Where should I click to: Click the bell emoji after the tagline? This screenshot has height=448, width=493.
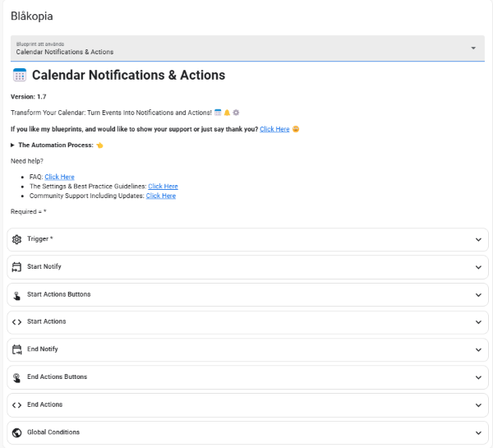(x=227, y=113)
